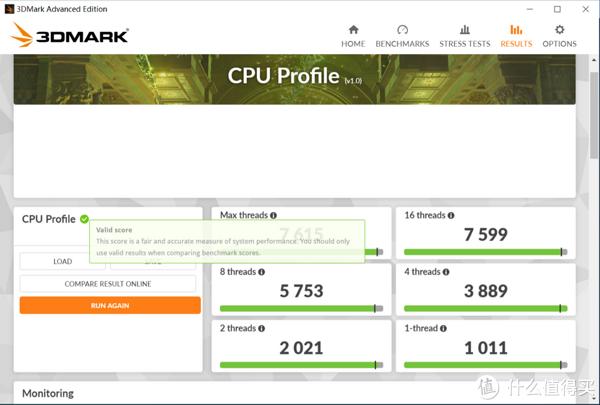Show info for 2 threads
Viewport: 600px width, 405px height.
261,328
